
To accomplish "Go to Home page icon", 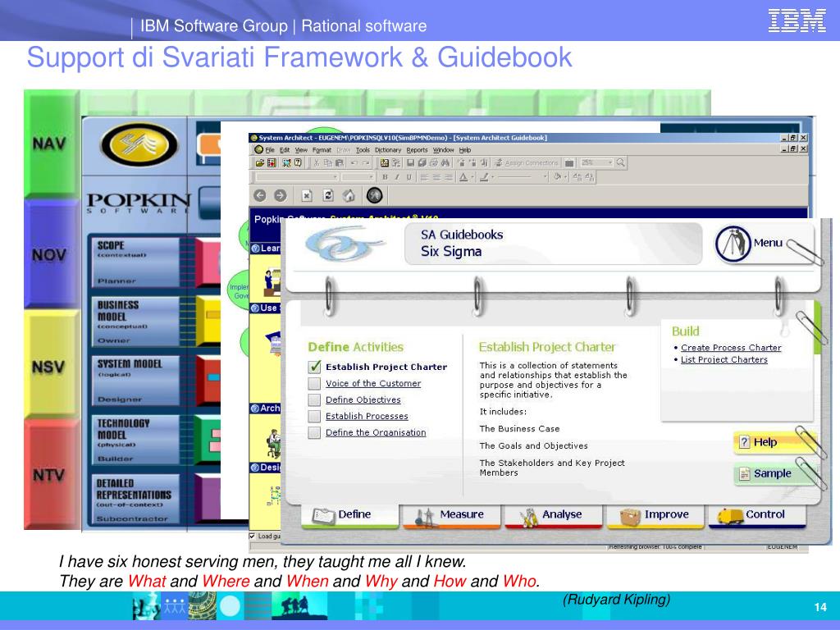I will click(349, 195).
